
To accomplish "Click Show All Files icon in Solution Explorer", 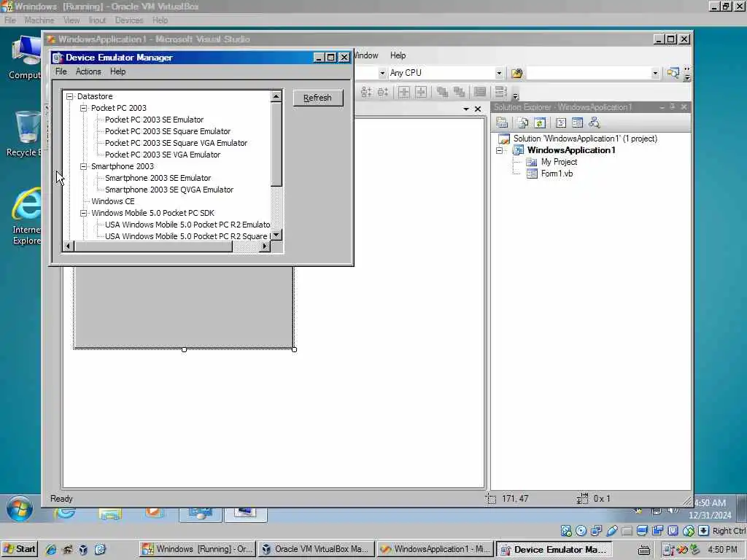I will pyautogui.click(x=522, y=122).
